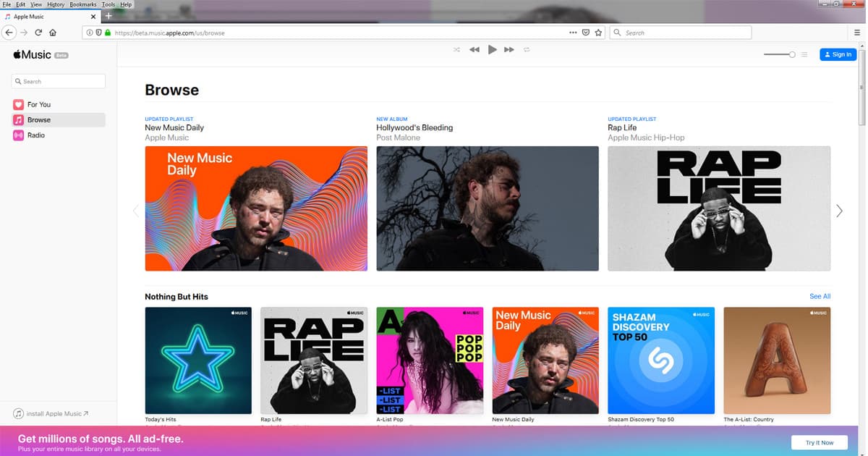Click the featured carousel left chevron

pos(135,211)
